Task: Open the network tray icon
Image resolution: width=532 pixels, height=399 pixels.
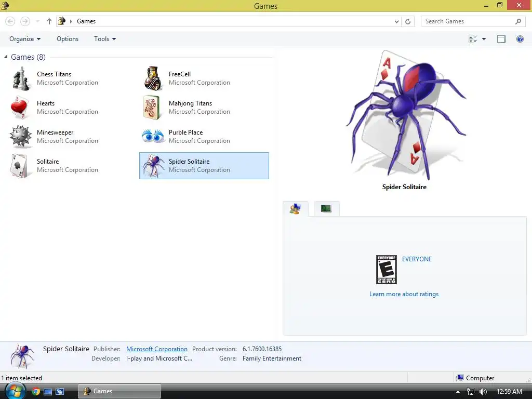Action: click(471, 392)
